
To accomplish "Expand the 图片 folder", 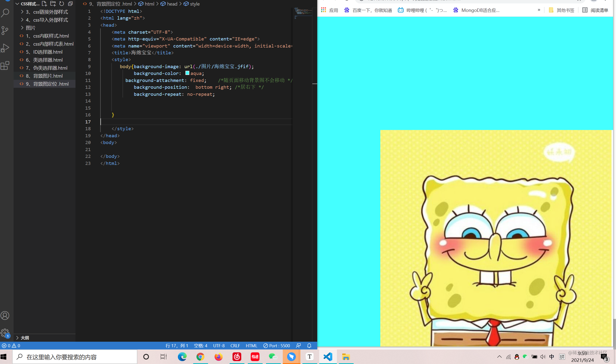I will click(x=44, y=28).
